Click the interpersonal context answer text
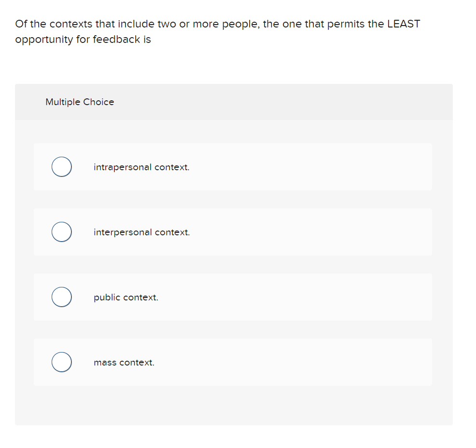This screenshot has height=448, width=476. pos(141,232)
